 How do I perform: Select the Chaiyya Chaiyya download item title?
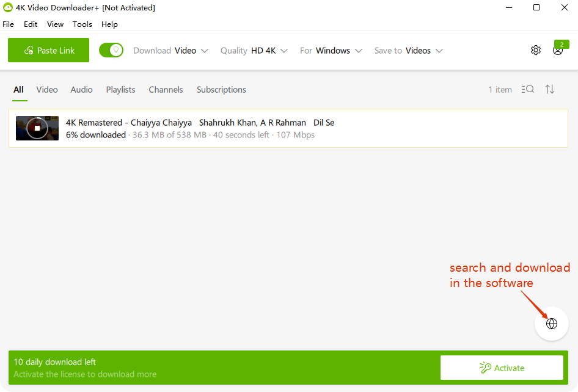[x=200, y=123]
